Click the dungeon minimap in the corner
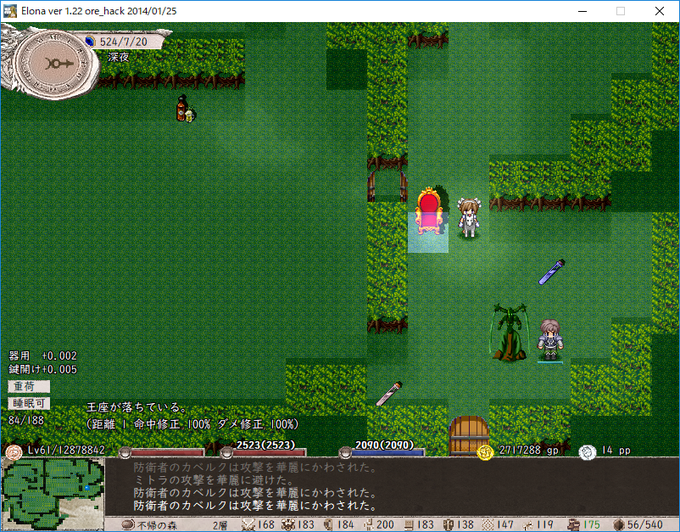This screenshot has width=680, height=532. 52,494
